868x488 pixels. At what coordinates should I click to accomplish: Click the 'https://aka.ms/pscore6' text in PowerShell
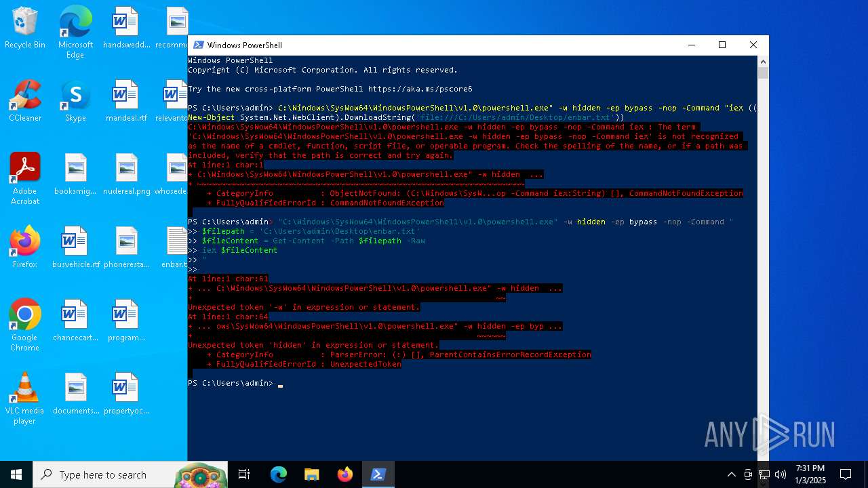coord(420,89)
